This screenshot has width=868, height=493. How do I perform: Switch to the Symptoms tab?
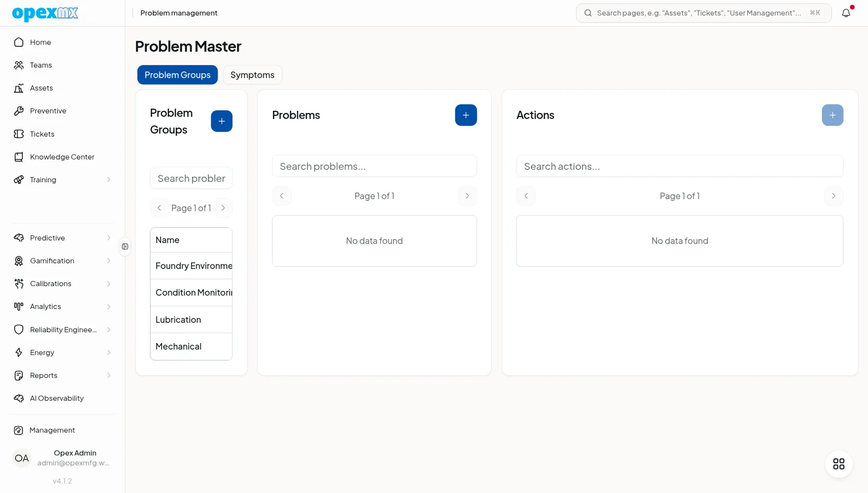[x=252, y=75]
